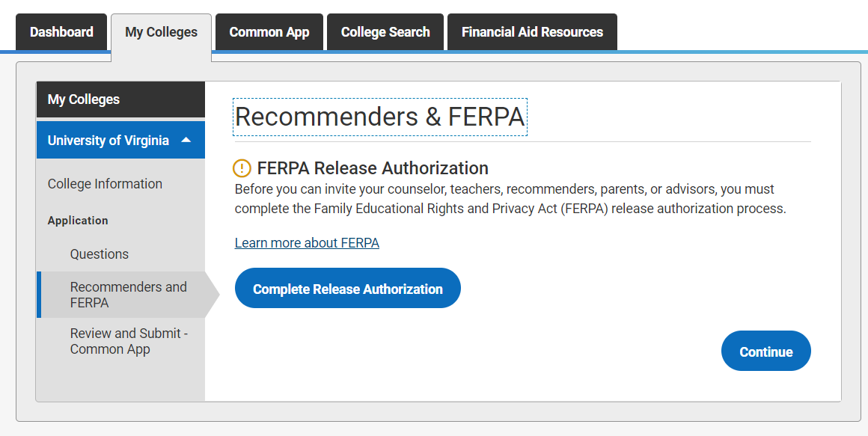868x436 pixels.
Task: Click the Application section label
Action: coord(78,221)
